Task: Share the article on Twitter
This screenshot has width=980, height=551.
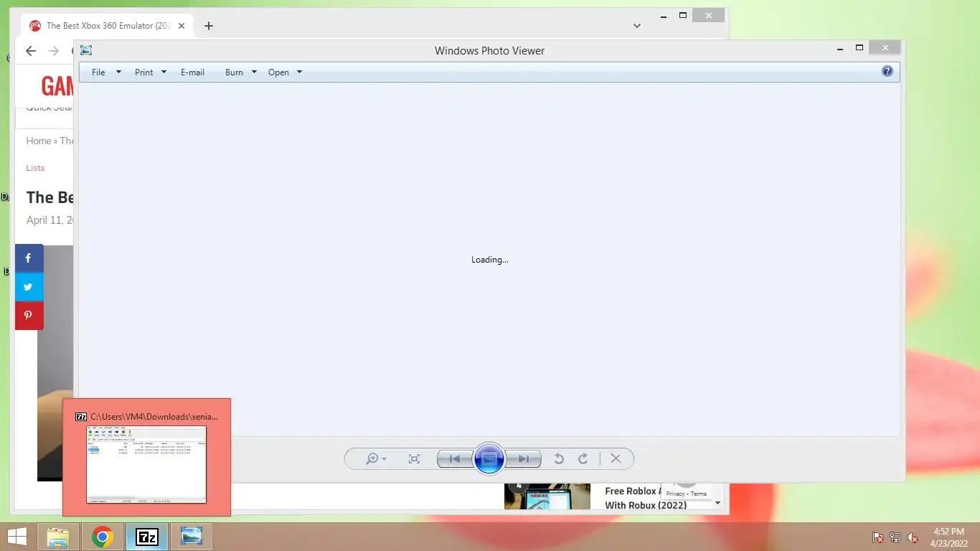Action: [29, 287]
